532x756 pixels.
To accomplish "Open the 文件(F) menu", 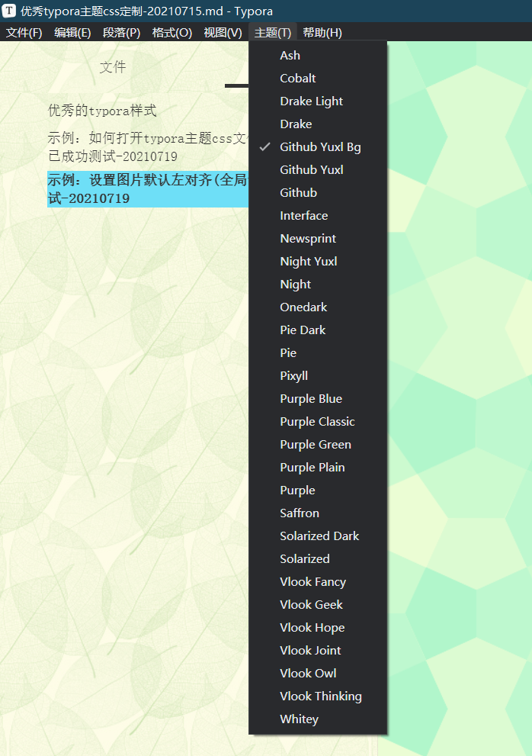I will pyautogui.click(x=24, y=32).
